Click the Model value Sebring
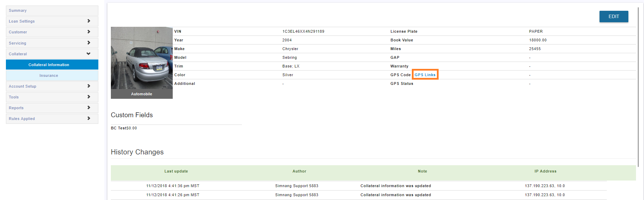The image size is (644, 200). click(x=290, y=57)
